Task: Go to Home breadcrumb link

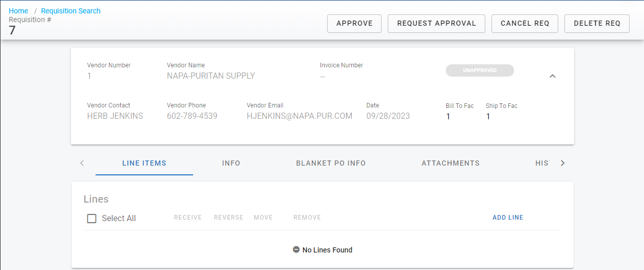Action: pyautogui.click(x=18, y=11)
